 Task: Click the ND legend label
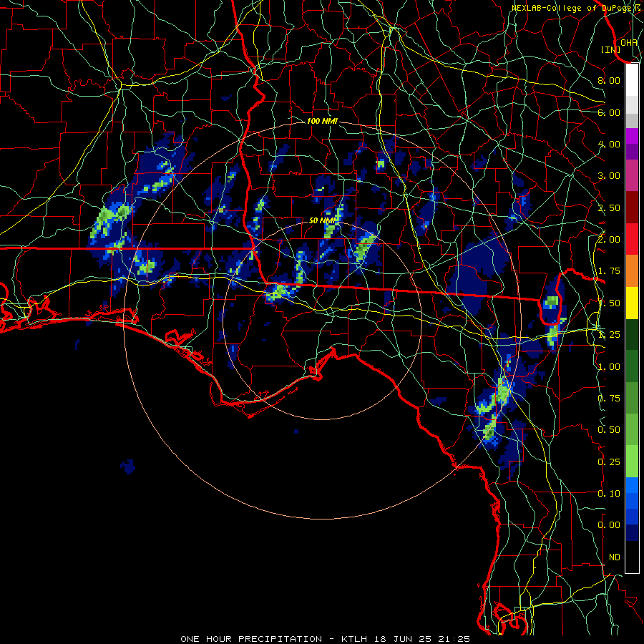pyautogui.click(x=615, y=557)
